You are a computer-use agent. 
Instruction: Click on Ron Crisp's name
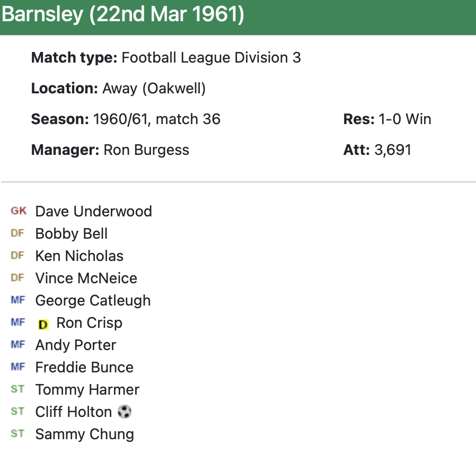(x=89, y=323)
